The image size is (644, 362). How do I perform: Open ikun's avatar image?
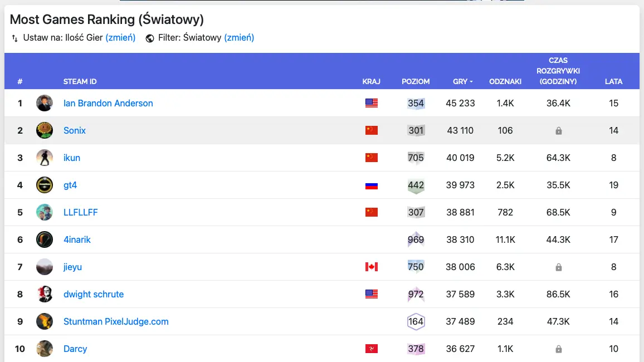click(45, 158)
